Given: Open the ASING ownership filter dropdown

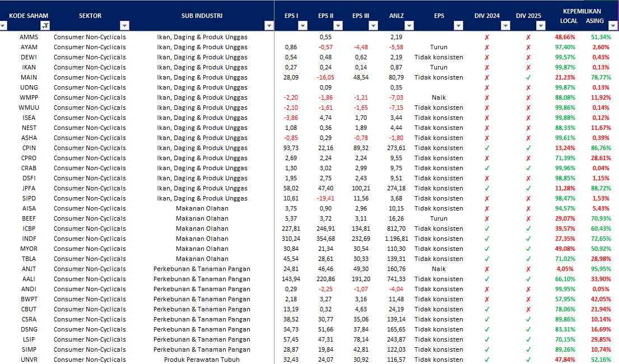Looking at the screenshot, I should [x=613, y=25].
